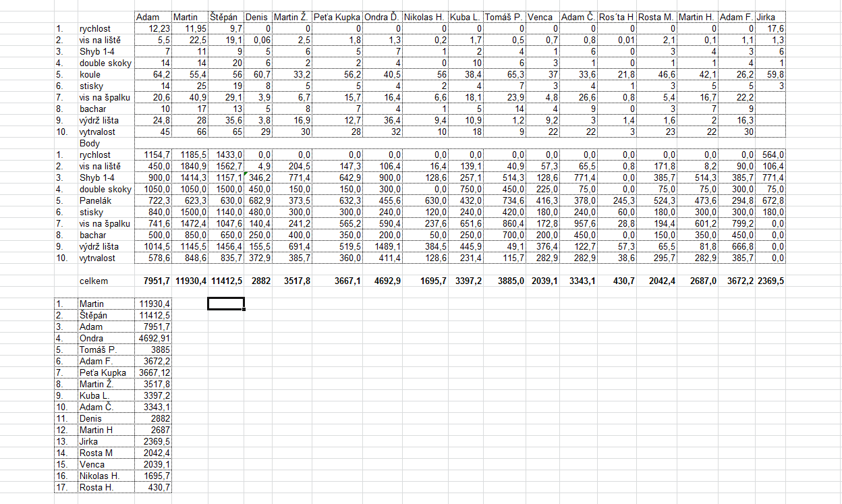
Task: Select Jirka's rychlost points 564,0
Action: click(771, 155)
